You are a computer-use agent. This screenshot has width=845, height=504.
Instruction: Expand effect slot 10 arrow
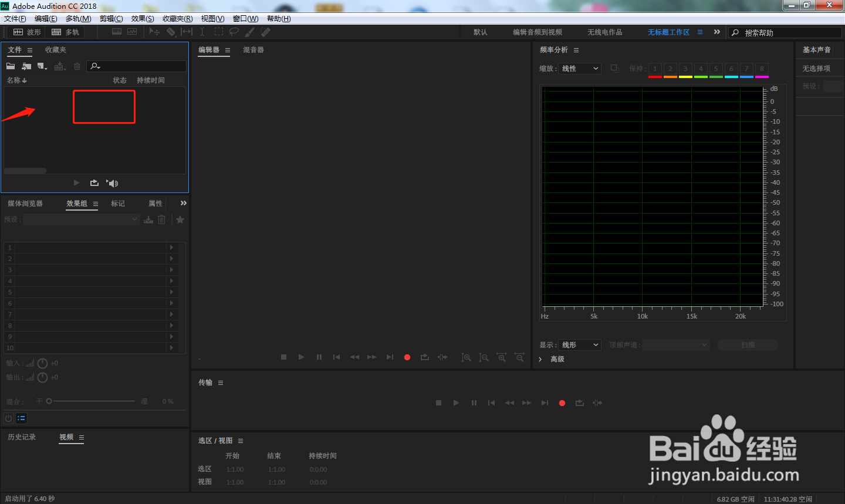point(171,348)
